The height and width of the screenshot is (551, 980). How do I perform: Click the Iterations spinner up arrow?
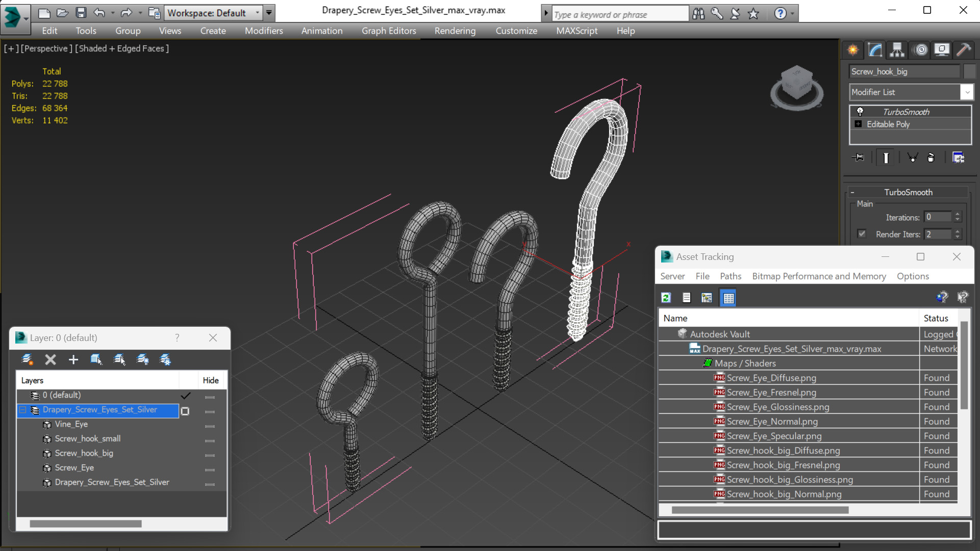click(958, 214)
